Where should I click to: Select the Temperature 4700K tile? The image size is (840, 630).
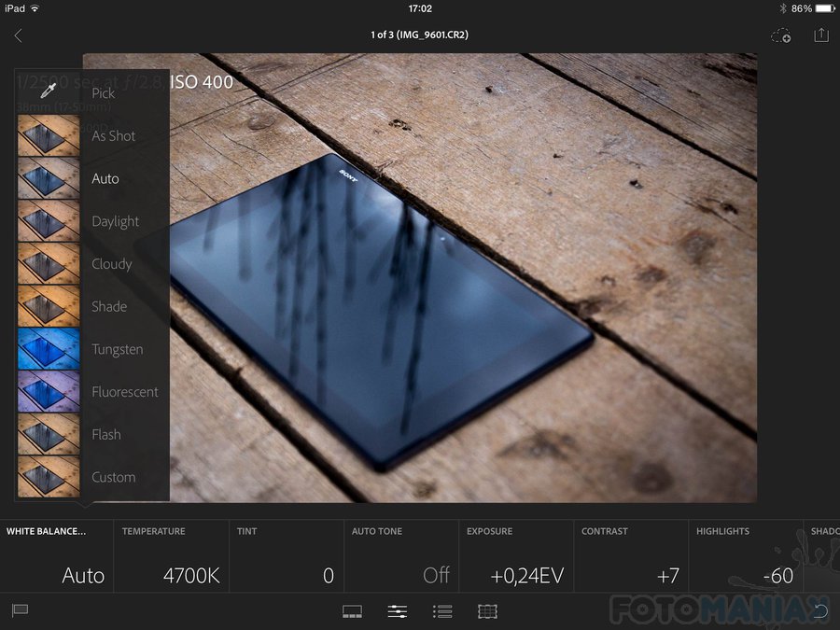coord(172,556)
